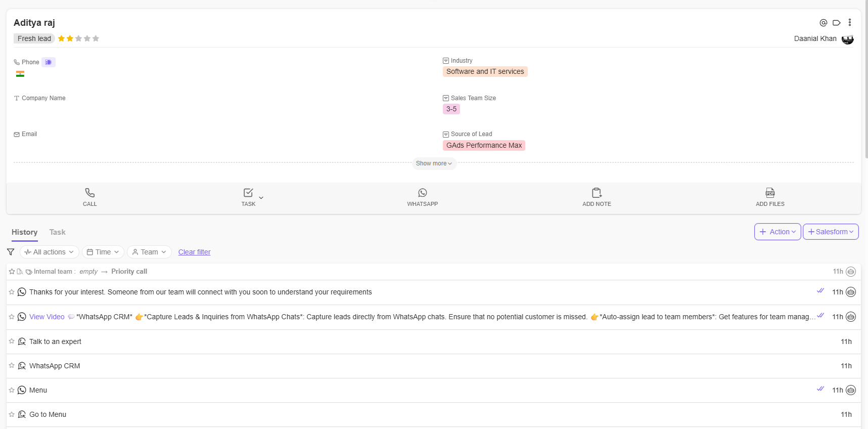Open the Salesform dropdown button

click(831, 232)
